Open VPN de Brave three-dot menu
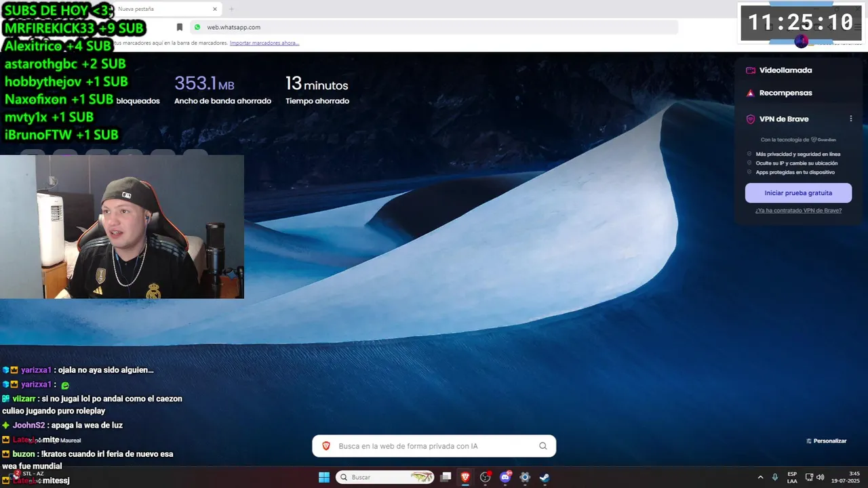The image size is (868, 488). (851, 119)
